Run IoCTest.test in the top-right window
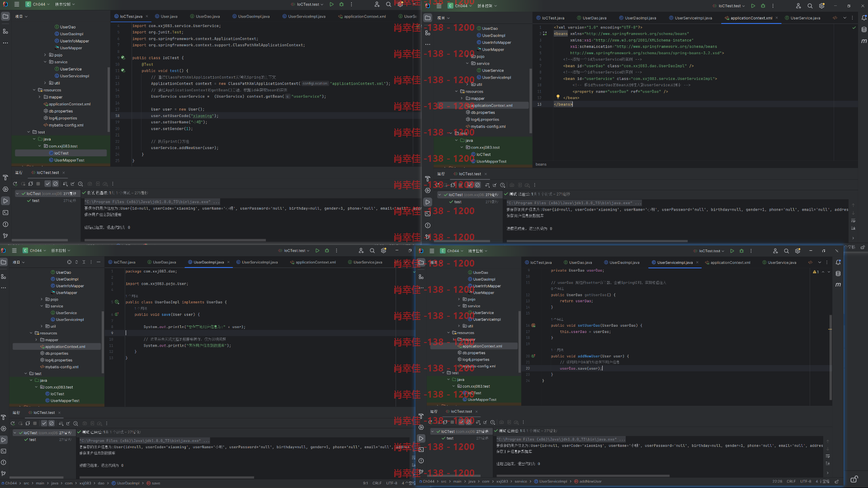The width and height of the screenshot is (868, 488). [x=753, y=6]
